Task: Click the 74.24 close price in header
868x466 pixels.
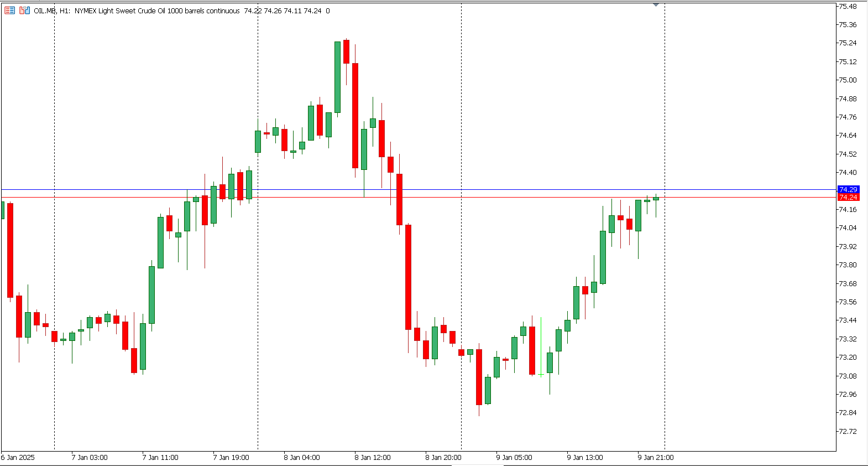Action: coord(312,11)
